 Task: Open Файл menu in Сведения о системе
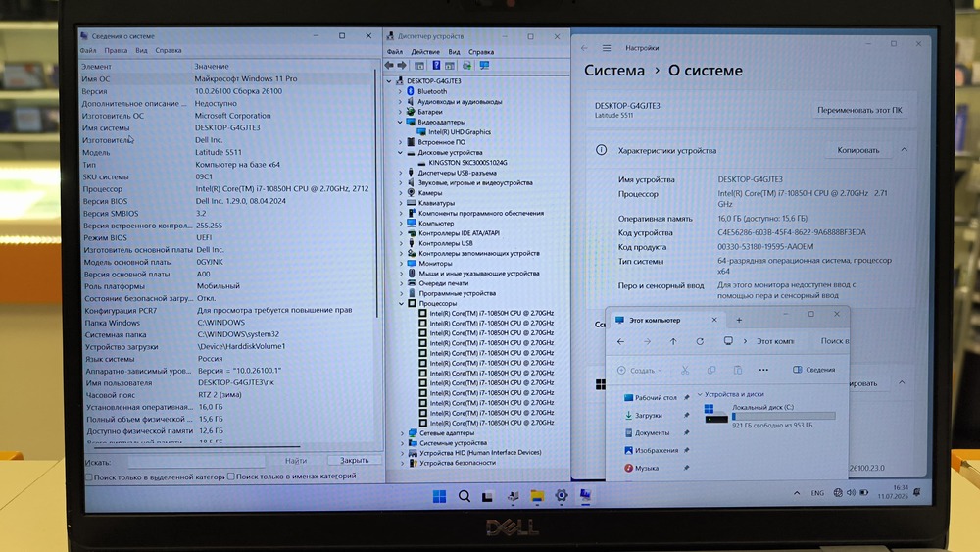pos(88,50)
